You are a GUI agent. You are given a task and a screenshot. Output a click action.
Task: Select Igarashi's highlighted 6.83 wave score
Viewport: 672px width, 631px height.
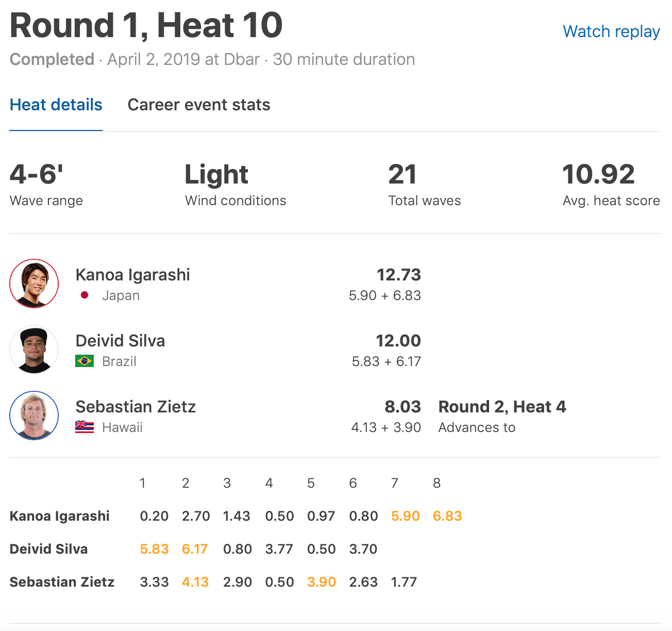click(x=447, y=516)
